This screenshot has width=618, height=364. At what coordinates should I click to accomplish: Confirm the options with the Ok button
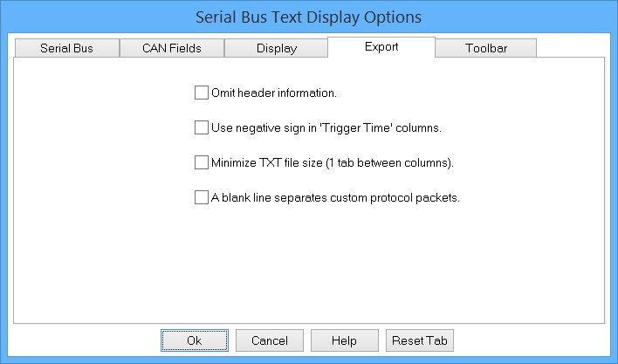[x=195, y=340]
